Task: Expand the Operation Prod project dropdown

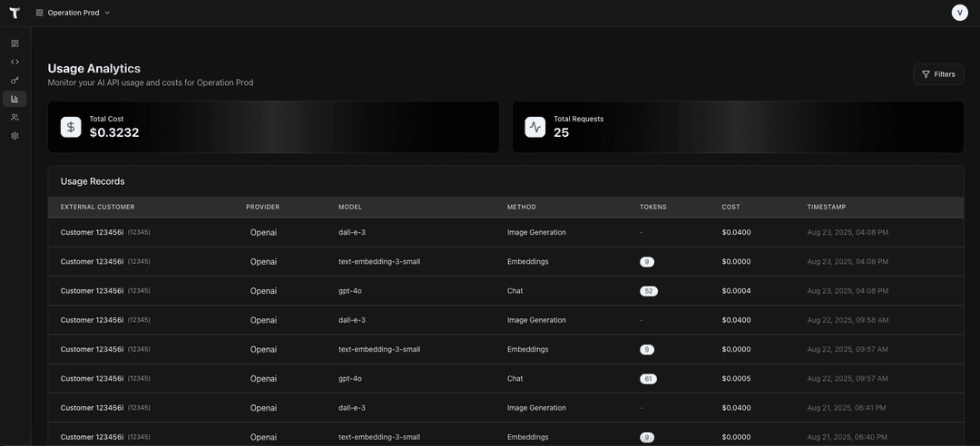Action: coord(73,13)
